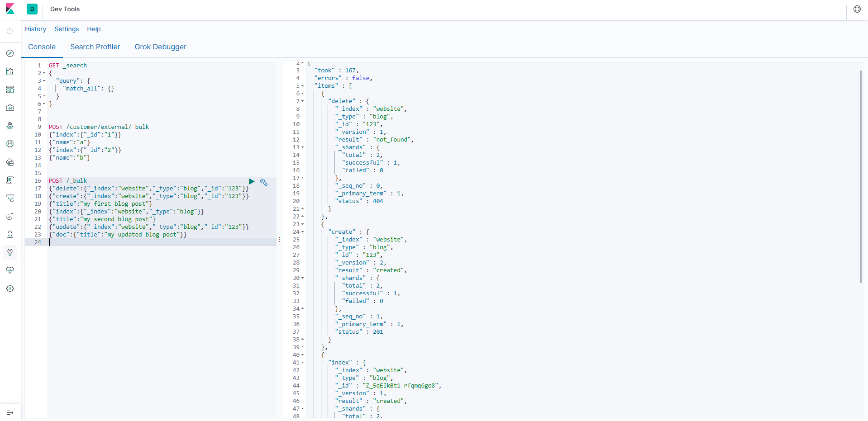Click the response pane vertical scrollbar
This screenshot has width=868, height=421.
pyautogui.click(x=860, y=176)
